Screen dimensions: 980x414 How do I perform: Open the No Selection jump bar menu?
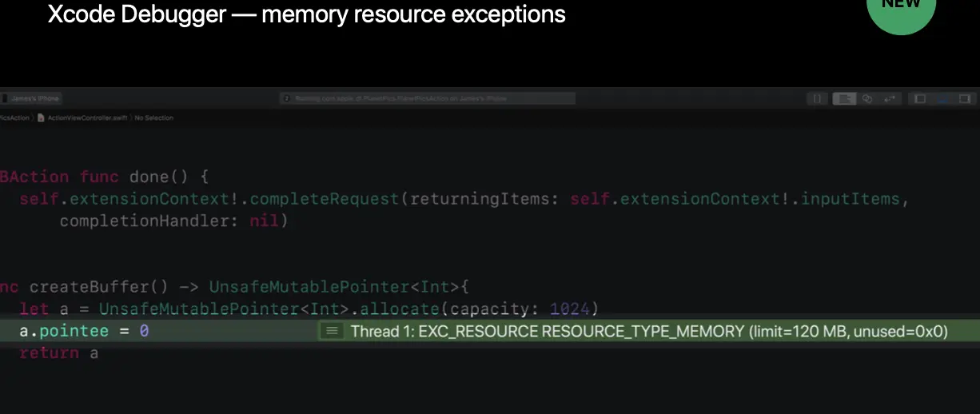pyautogui.click(x=153, y=117)
